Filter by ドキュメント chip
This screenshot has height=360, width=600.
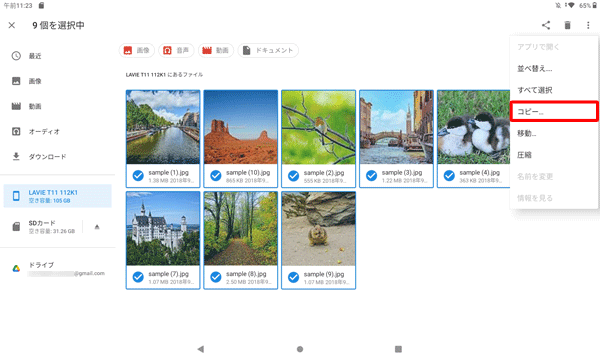point(268,50)
